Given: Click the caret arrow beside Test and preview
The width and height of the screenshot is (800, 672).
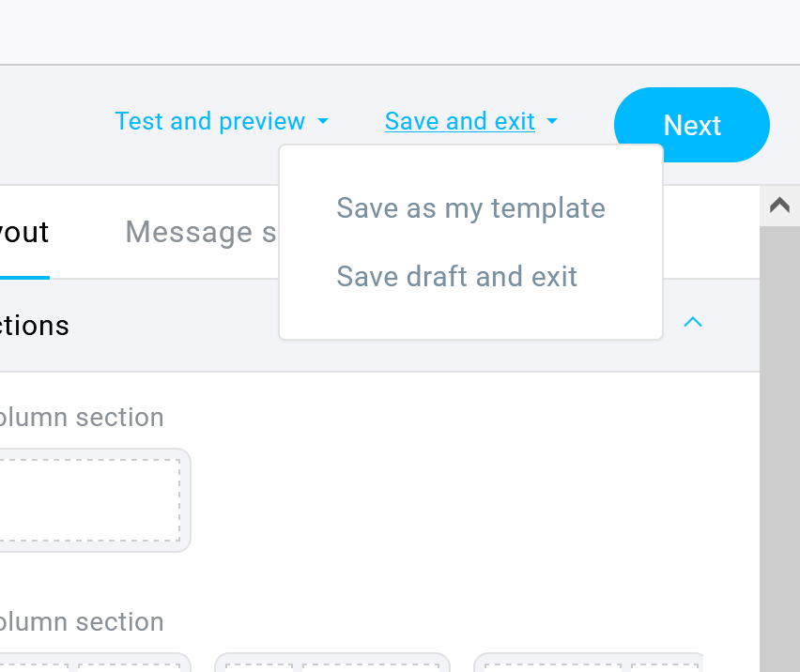Looking at the screenshot, I should coord(323,122).
